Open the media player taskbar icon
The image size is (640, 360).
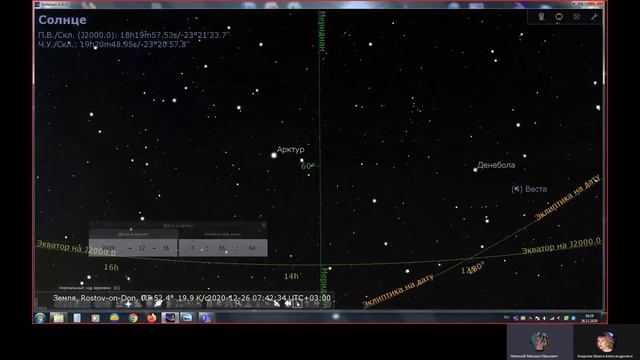96,318
